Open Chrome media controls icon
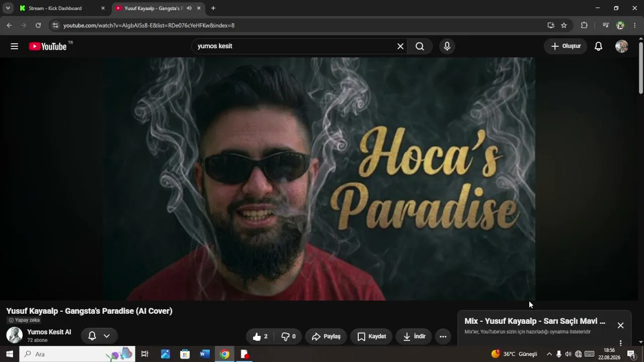This screenshot has height=362, width=644. click(x=606, y=25)
